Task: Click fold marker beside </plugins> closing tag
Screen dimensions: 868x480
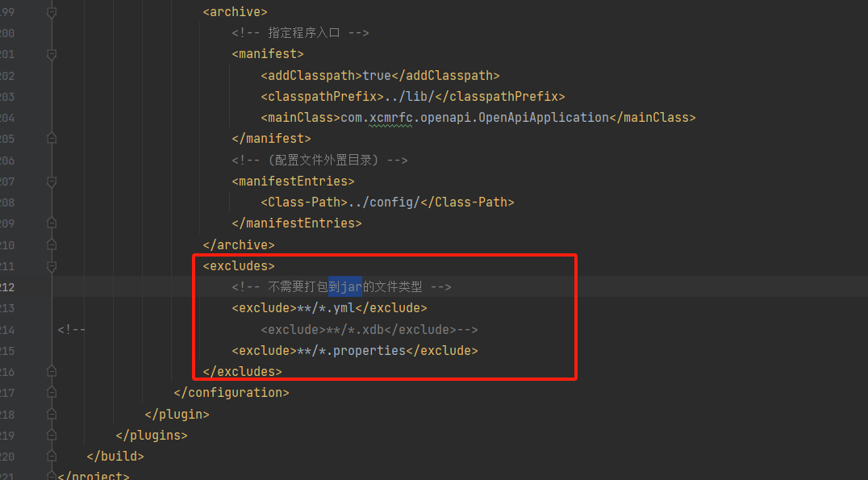Action: pos(52,435)
